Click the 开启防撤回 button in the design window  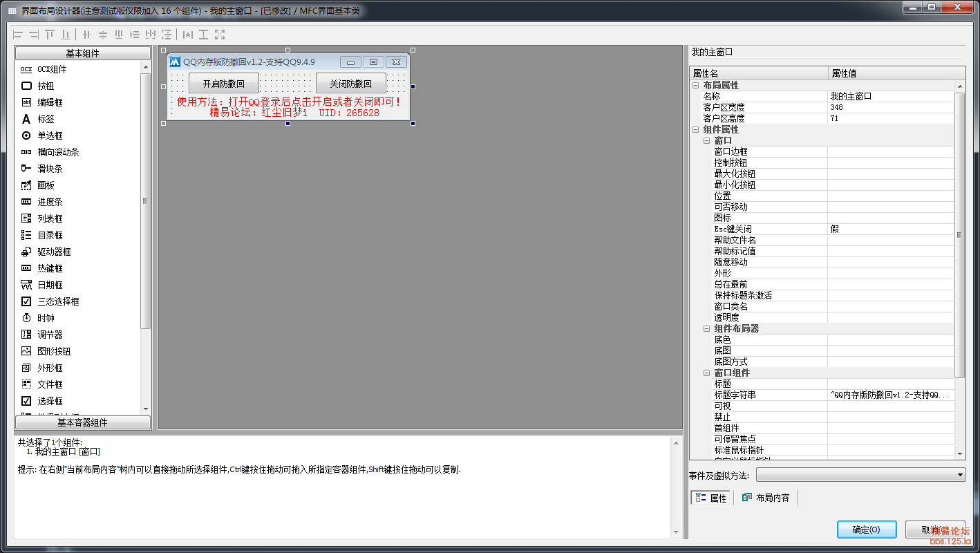224,84
